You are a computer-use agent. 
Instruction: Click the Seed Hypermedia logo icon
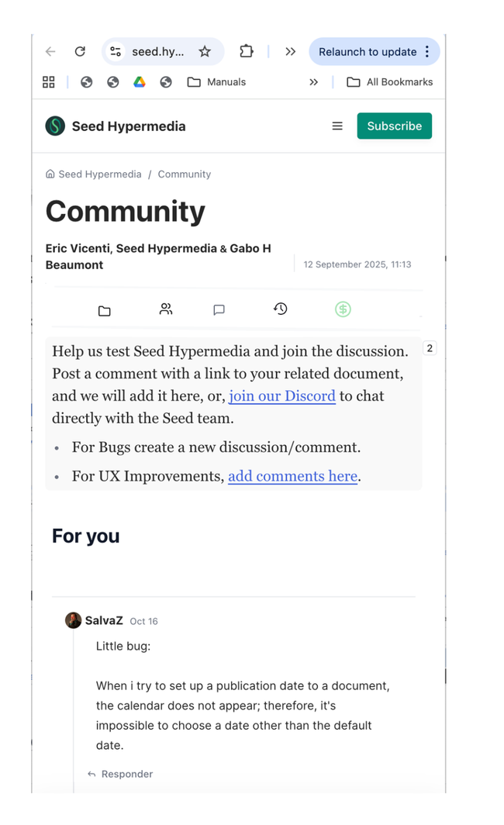[x=55, y=126]
